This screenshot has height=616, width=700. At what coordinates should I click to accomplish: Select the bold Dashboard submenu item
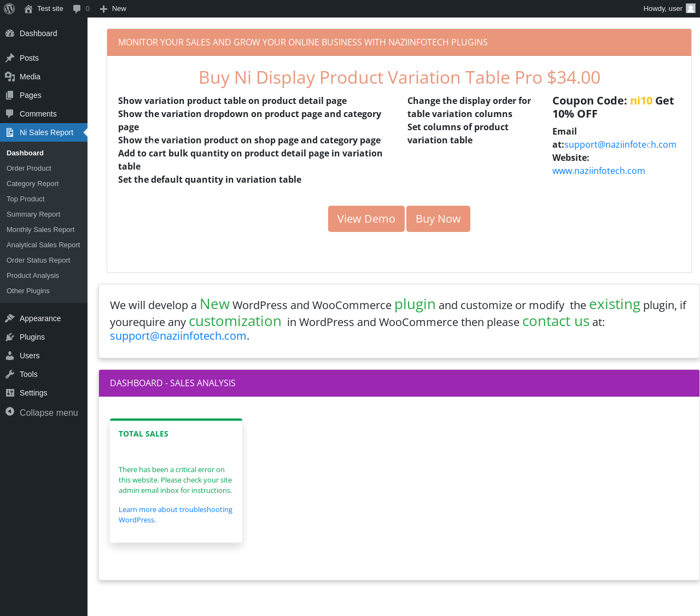click(x=25, y=153)
